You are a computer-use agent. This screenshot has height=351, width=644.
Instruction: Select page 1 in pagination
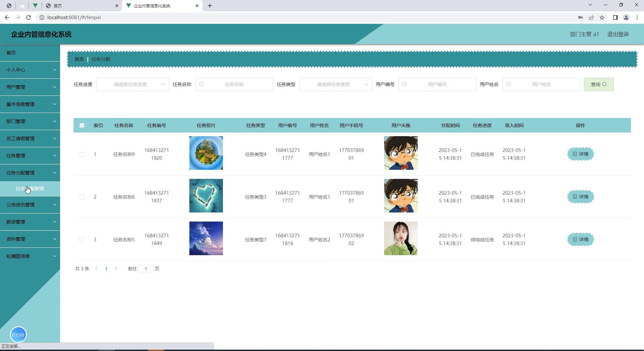106,269
